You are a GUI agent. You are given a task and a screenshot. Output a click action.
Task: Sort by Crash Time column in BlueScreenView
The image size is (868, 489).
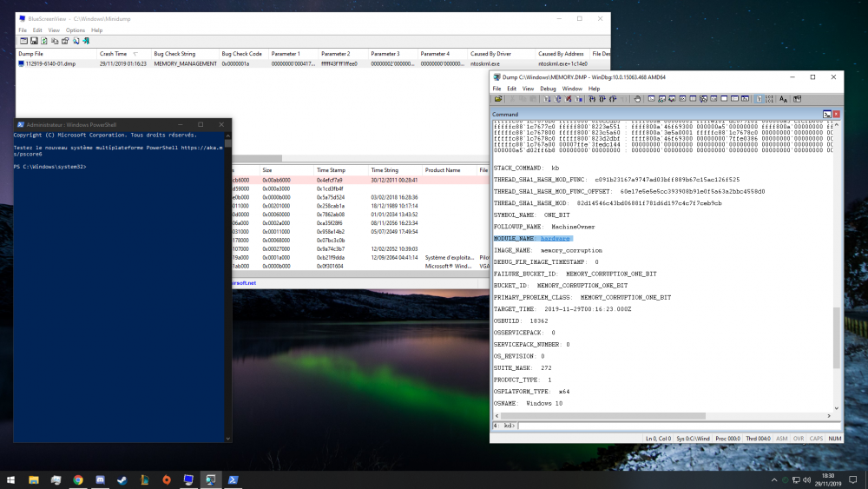(x=122, y=54)
